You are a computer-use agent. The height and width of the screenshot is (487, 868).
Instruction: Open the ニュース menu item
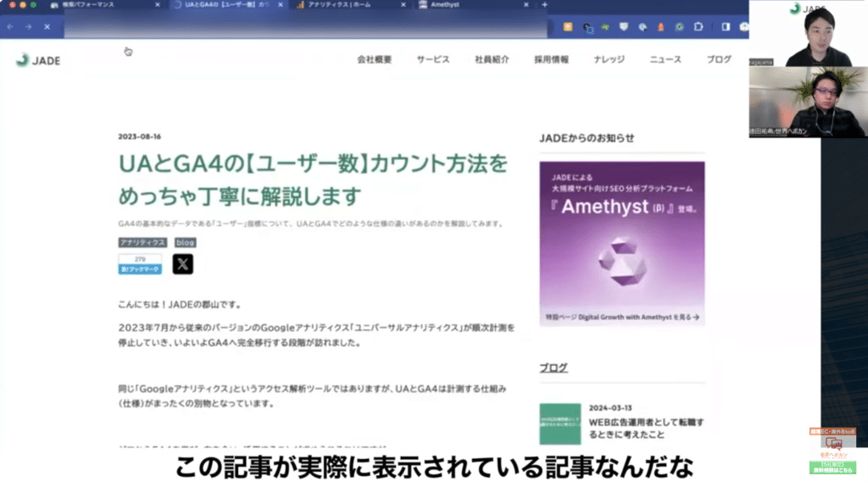point(665,59)
